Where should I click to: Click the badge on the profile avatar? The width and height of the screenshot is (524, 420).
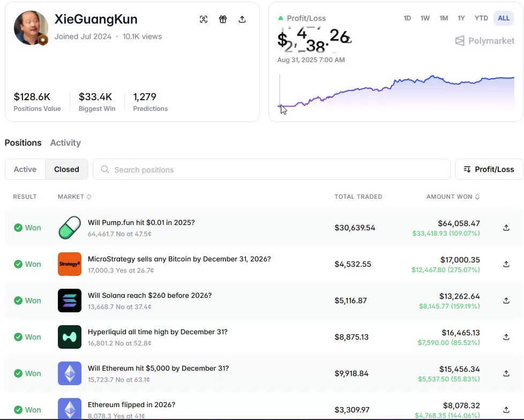43,40
